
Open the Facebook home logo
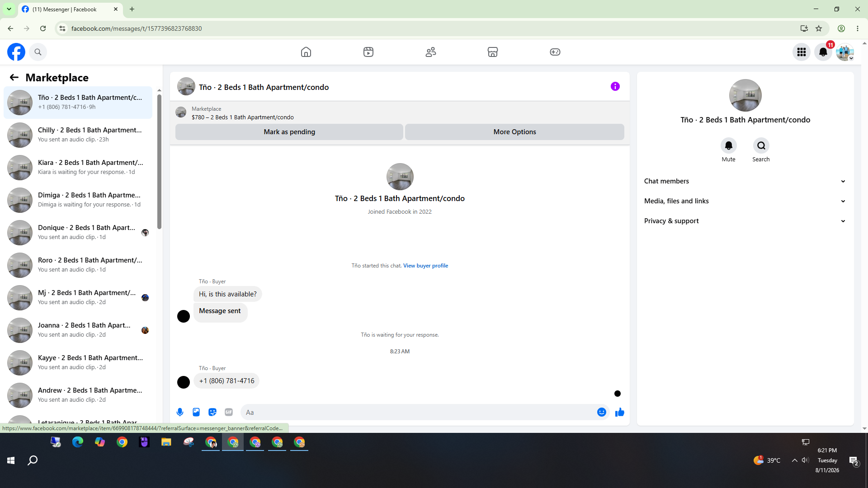coord(16,52)
